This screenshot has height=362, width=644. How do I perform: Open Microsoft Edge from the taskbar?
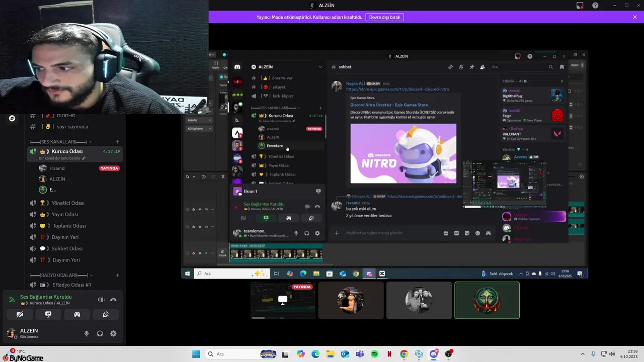(315, 354)
